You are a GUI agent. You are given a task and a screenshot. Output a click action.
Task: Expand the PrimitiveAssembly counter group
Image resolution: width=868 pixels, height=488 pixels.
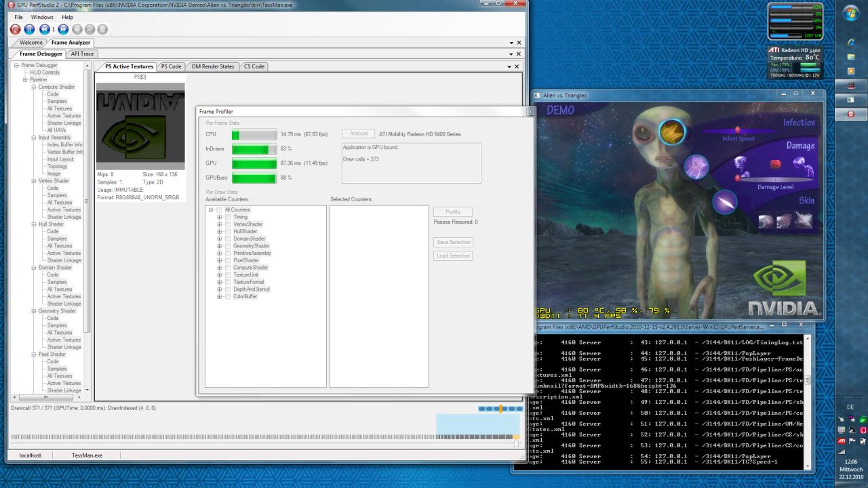point(220,253)
